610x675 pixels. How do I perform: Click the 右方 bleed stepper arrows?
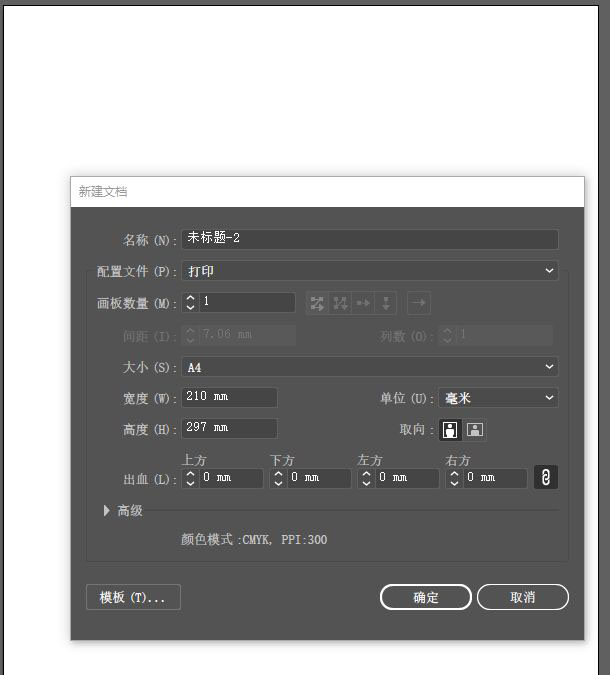click(454, 478)
